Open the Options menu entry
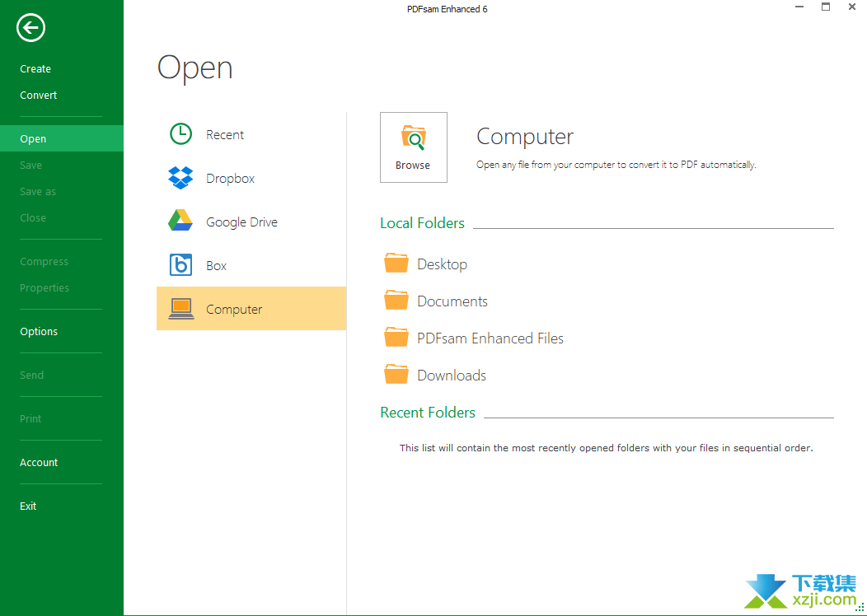This screenshot has height=616, width=867. click(39, 332)
